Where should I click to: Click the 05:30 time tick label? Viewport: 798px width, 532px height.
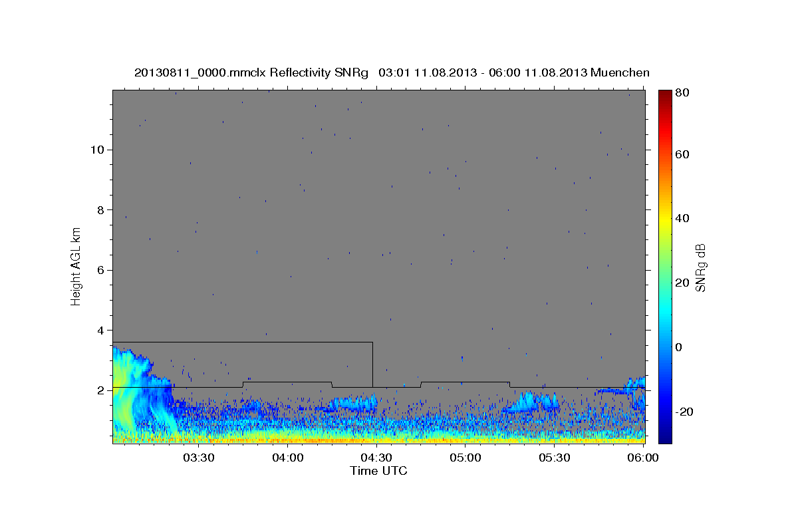(x=554, y=458)
